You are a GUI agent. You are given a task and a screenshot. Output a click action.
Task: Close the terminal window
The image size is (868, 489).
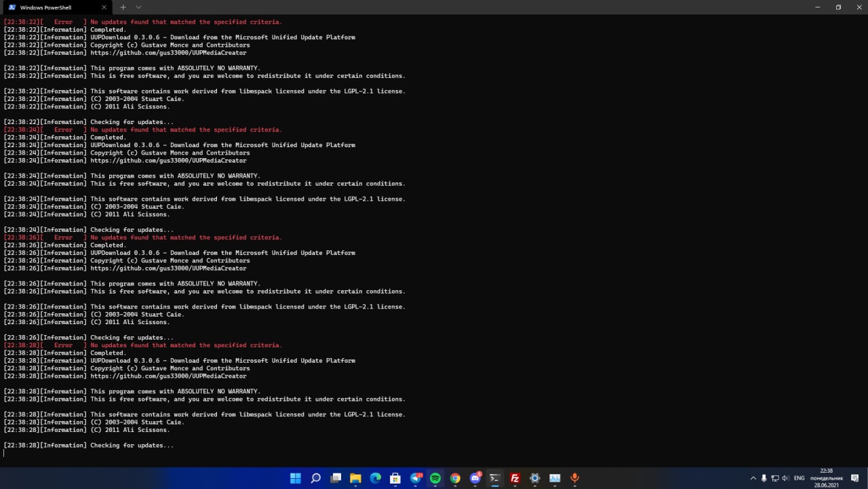(858, 7)
